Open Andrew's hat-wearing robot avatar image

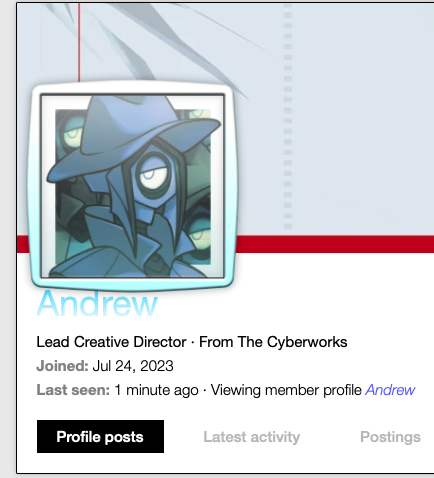point(133,186)
